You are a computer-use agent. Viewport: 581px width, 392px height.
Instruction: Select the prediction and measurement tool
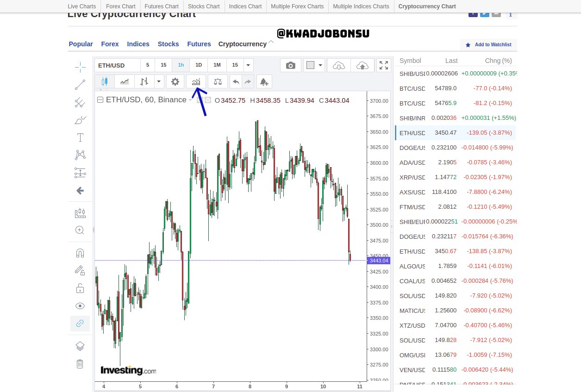click(80, 173)
